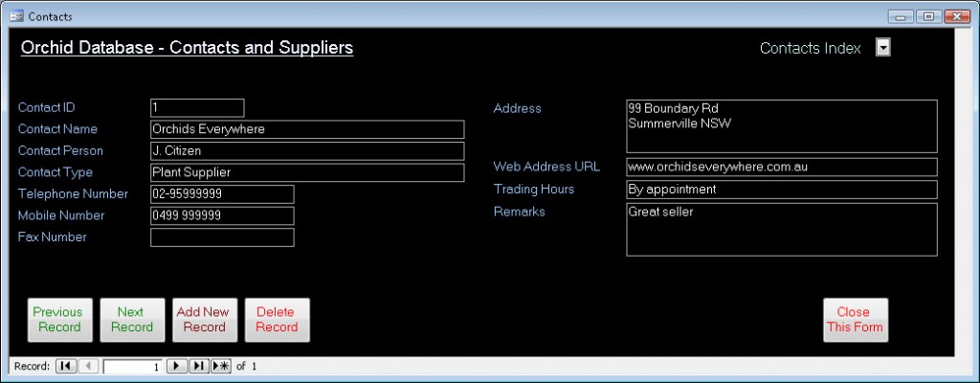Click the Close This Form button

856,320
